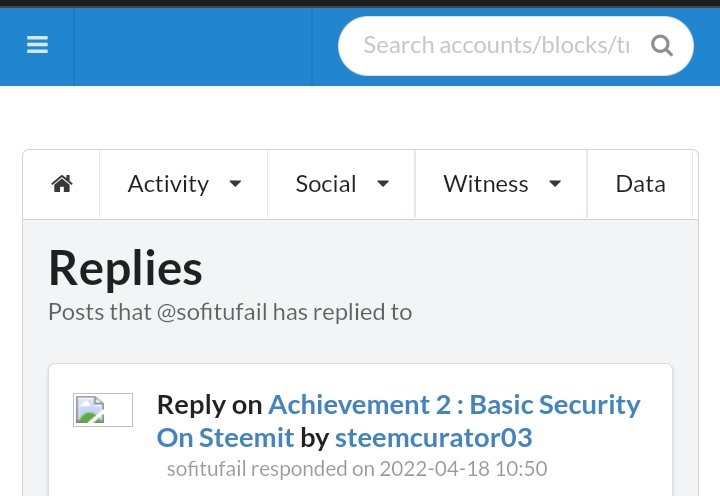720x496 pixels.
Task: Click the 'Reply on' label text
Action: point(209,405)
